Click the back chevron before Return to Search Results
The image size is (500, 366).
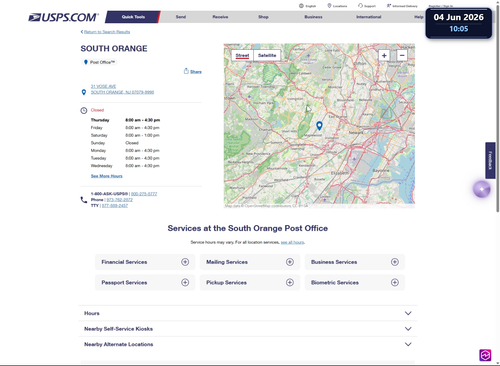tap(82, 32)
